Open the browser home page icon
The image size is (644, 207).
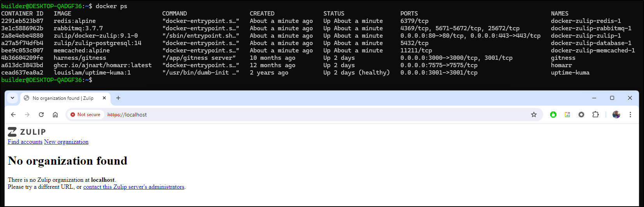(55, 115)
